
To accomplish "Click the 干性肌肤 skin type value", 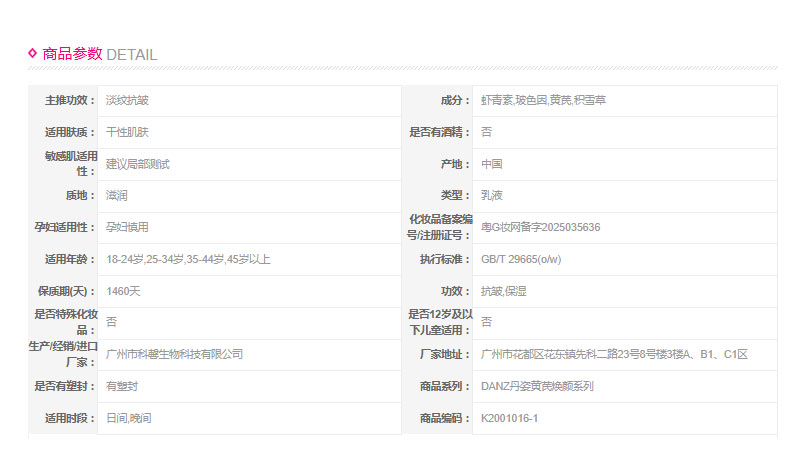I will pos(127,132).
